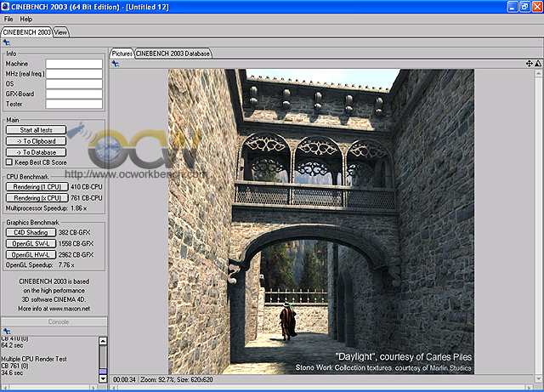Screen dimensions: 544x392
Task: Click the MHz (real freq.) input field
Action: pyautogui.click(x=74, y=74)
